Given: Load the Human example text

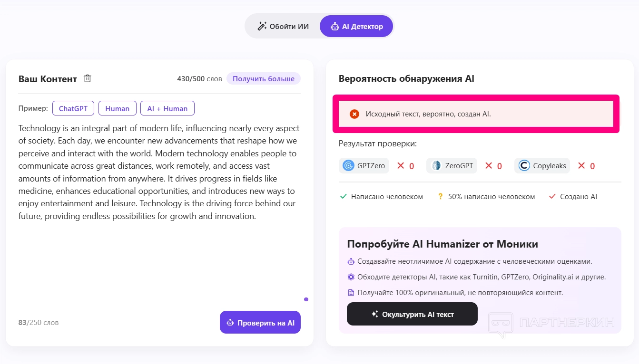Looking at the screenshot, I should click(x=118, y=108).
